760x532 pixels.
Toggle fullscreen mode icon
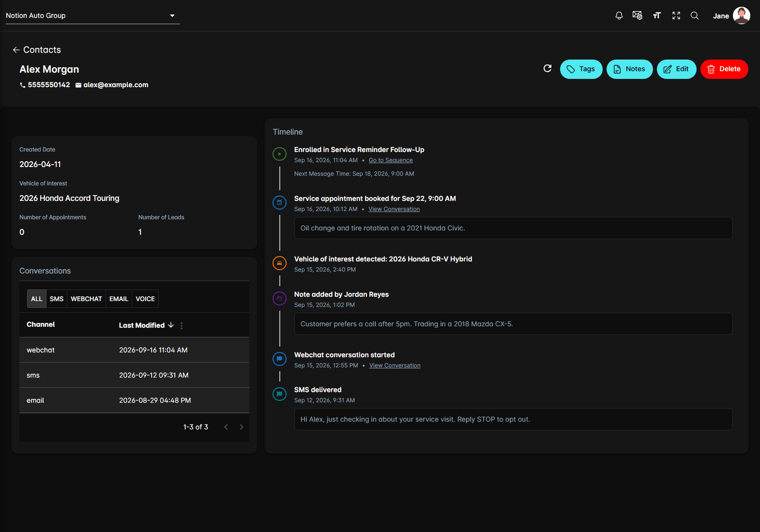tap(676, 15)
